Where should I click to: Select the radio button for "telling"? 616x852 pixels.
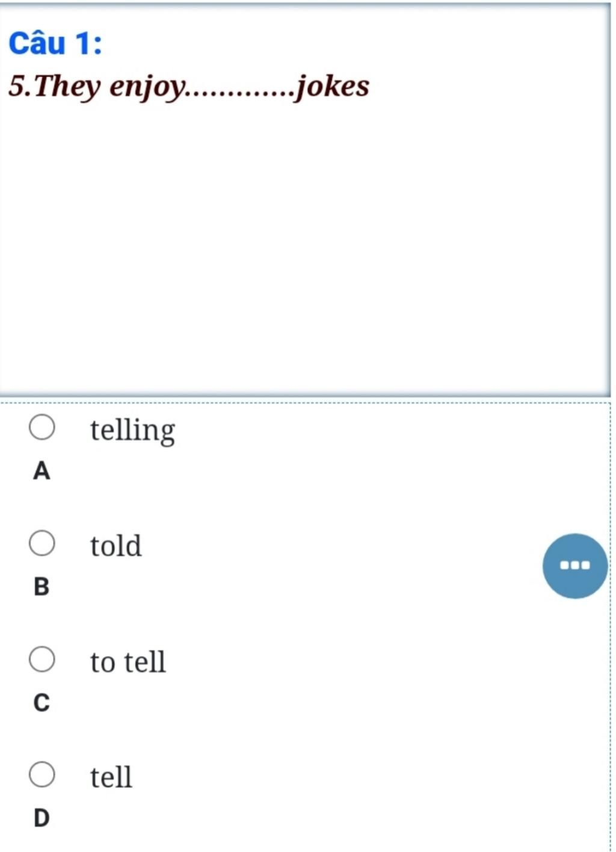[42, 427]
